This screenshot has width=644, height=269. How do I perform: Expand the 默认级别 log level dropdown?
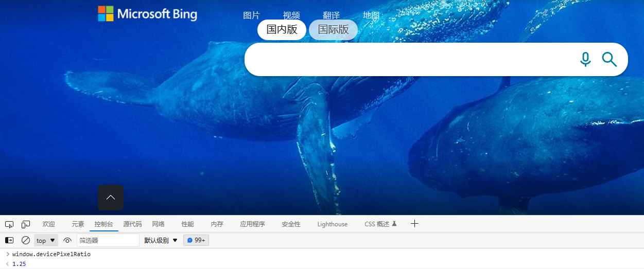[x=161, y=240]
